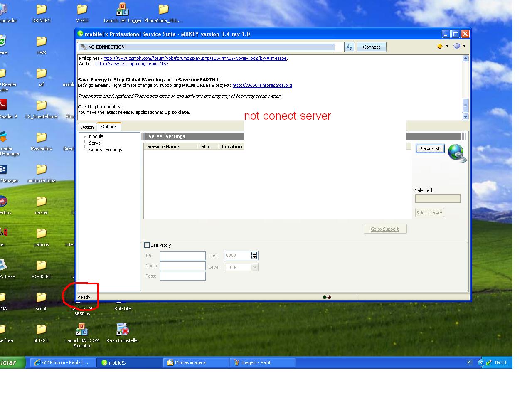Open scout desktop folder
532x399 pixels.
pyautogui.click(x=41, y=301)
